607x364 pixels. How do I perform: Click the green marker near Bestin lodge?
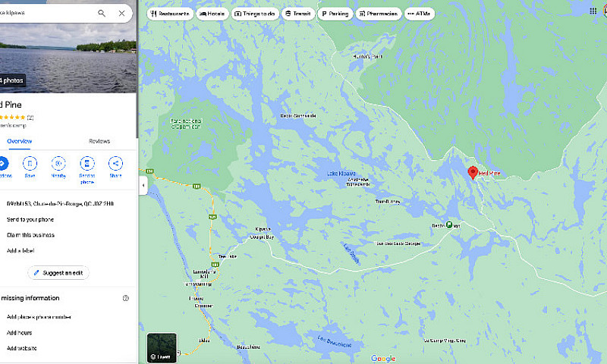click(449, 224)
